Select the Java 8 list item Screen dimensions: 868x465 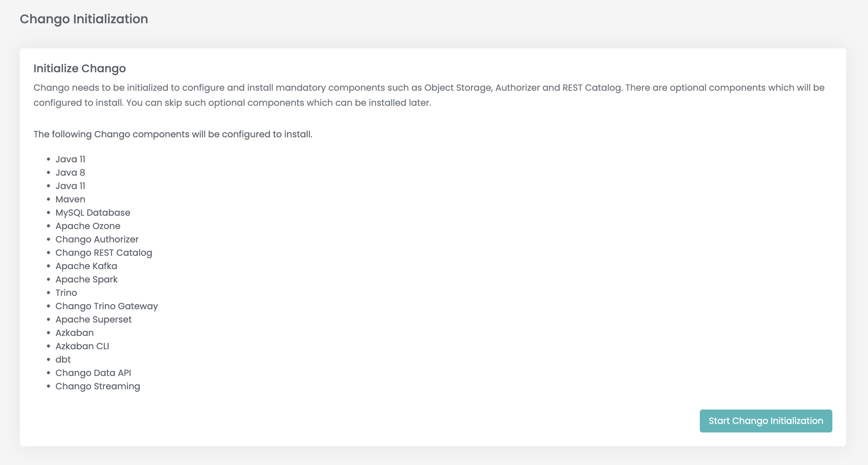point(70,173)
